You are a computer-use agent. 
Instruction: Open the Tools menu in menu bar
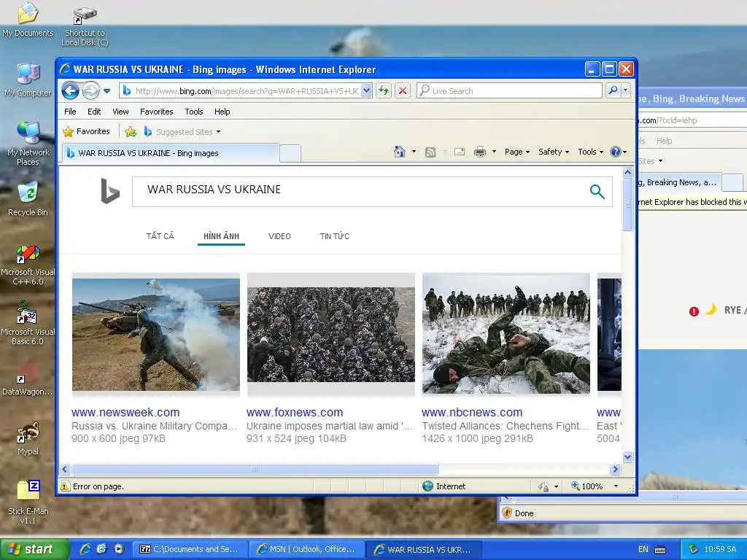tap(194, 112)
